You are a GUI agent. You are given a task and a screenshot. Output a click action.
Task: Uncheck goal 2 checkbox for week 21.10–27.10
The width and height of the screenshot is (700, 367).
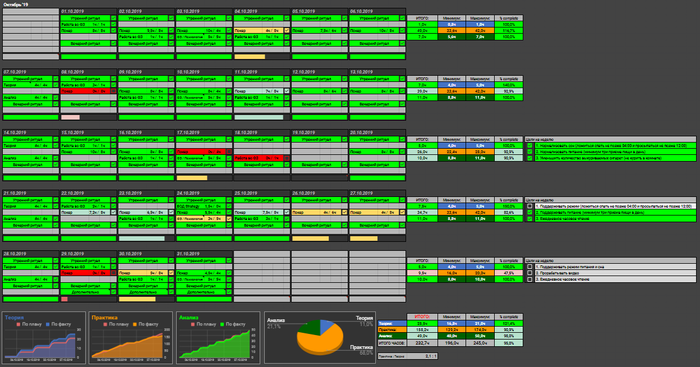[529, 213]
